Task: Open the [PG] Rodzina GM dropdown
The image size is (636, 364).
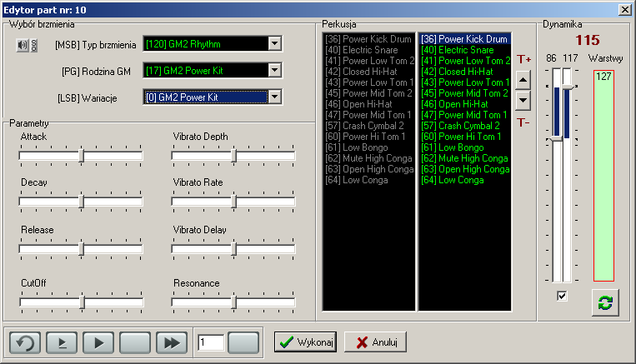Action: pos(274,70)
